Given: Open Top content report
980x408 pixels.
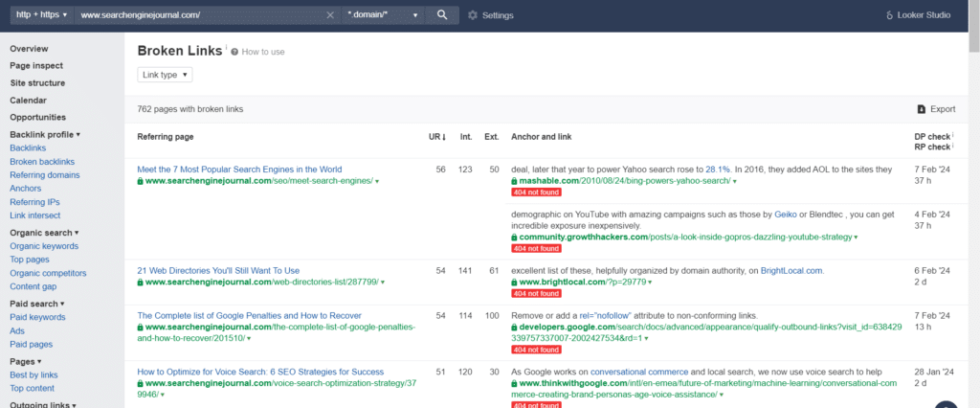Looking at the screenshot, I should (32, 389).
